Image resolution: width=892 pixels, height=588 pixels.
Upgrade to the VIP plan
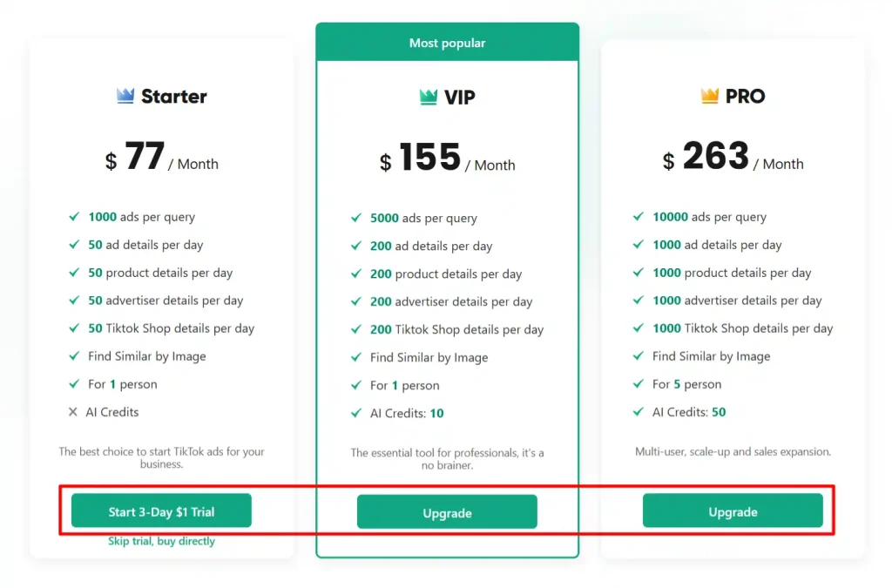click(447, 512)
